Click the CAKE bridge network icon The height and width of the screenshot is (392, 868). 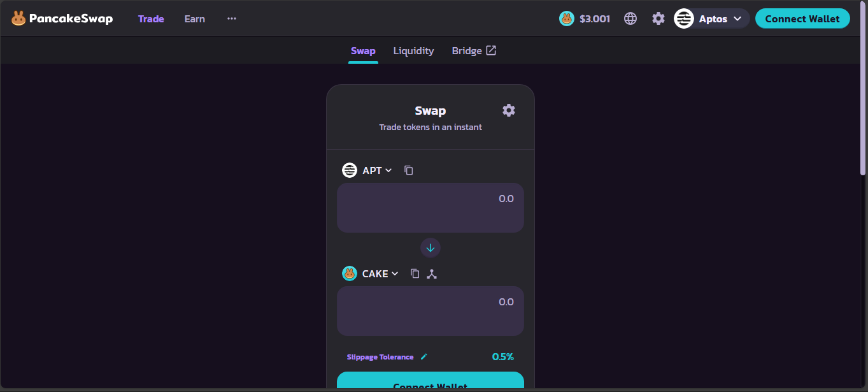432,273
